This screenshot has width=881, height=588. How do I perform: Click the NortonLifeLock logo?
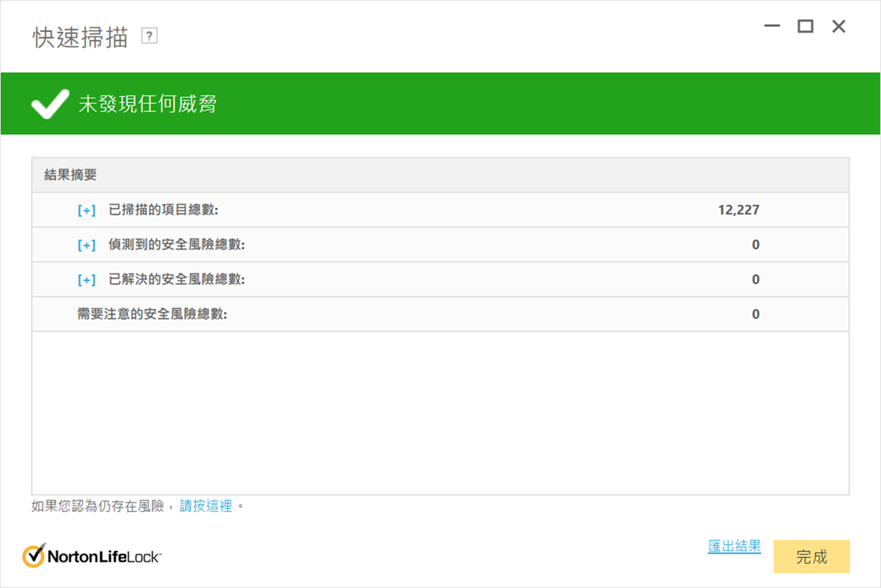[x=92, y=555]
